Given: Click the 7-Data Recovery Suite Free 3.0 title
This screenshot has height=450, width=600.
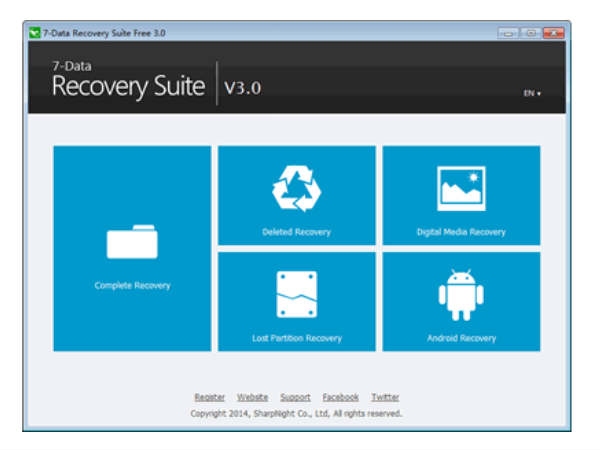Looking at the screenshot, I should click(104, 33).
